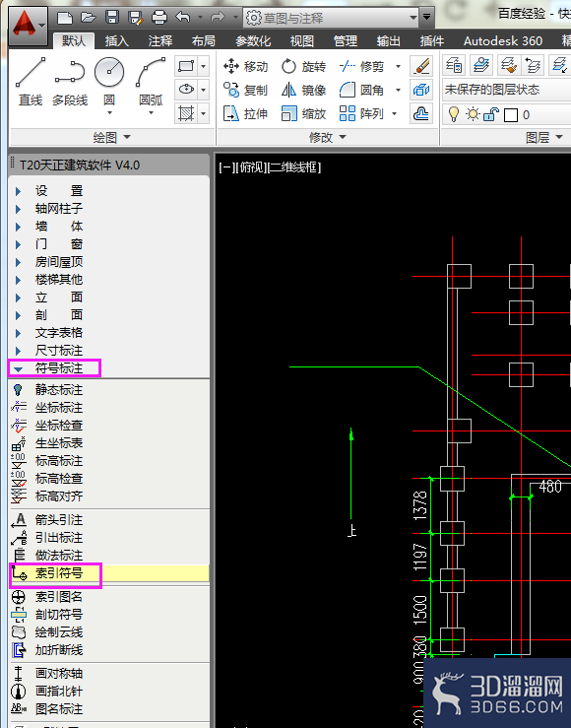Click the 剖切符号 command
571x728 pixels.
pyautogui.click(x=59, y=615)
